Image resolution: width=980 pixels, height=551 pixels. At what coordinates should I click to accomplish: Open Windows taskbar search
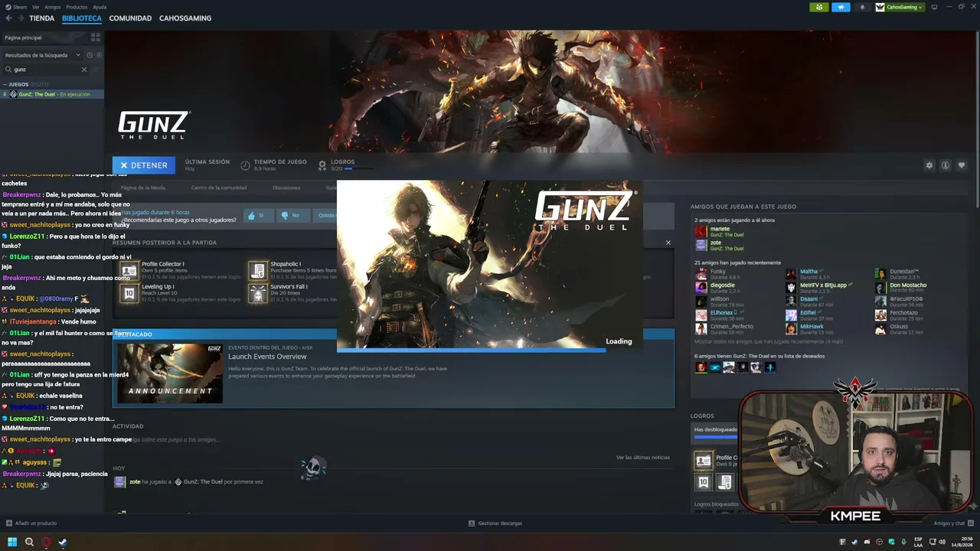coord(29,543)
